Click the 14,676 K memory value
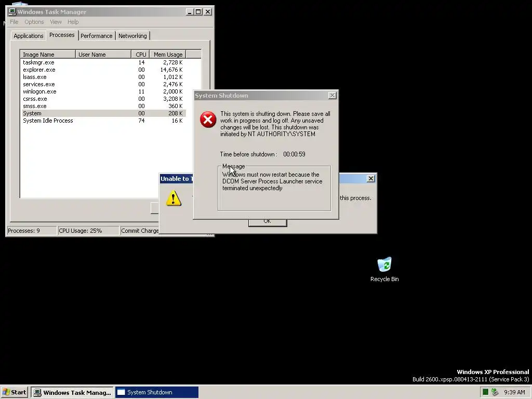The width and height of the screenshot is (532, 399). click(171, 70)
